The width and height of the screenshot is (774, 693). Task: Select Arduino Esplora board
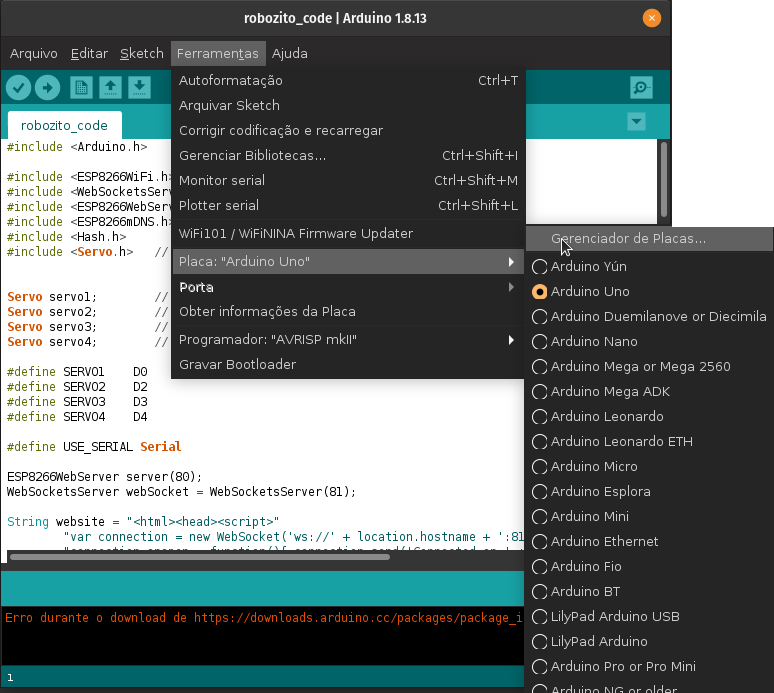coord(650,492)
